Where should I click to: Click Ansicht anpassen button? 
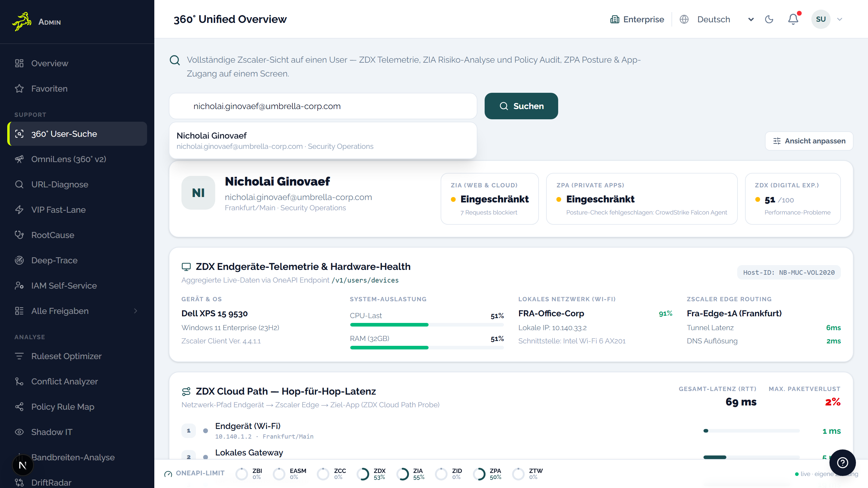(809, 141)
